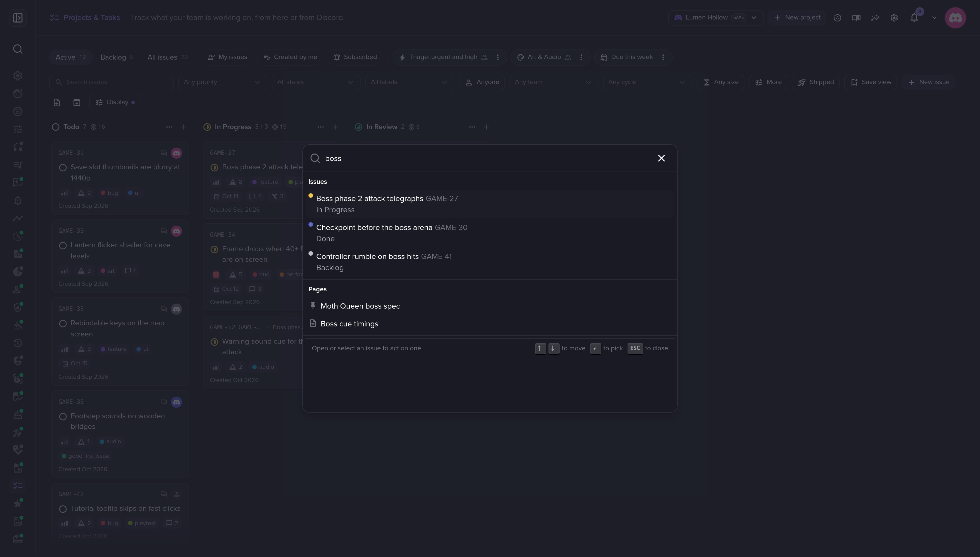Open the In Progress column options menu
The height and width of the screenshot is (557, 980).
click(x=320, y=127)
